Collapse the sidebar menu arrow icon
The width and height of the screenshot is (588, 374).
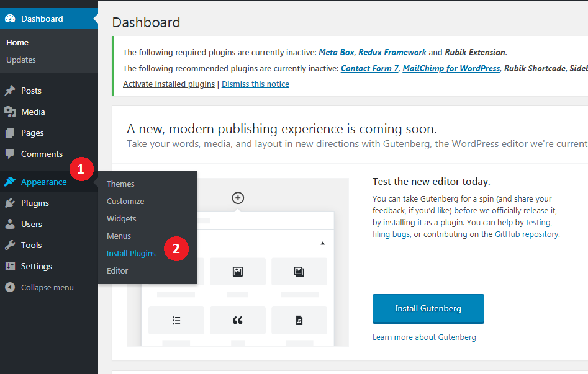pos(10,287)
